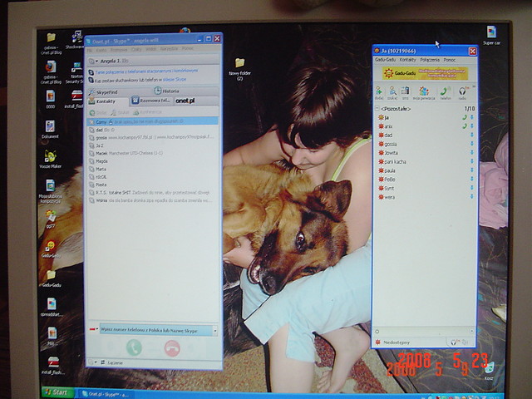Click the Start button on the taskbar
Viewport: 532px width, 399px height.
pyautogui.click(x=57, y=392)
